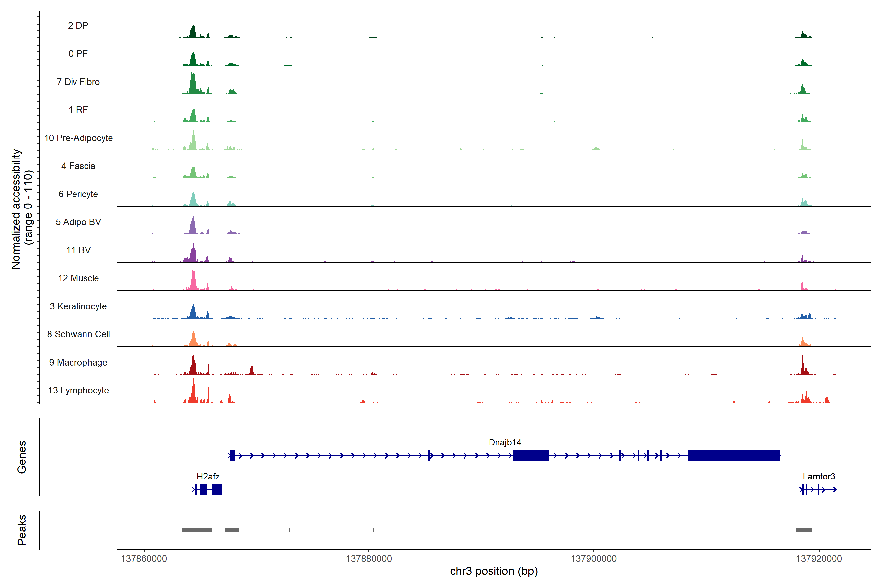Click the Peaks panel label

[22, 530]
